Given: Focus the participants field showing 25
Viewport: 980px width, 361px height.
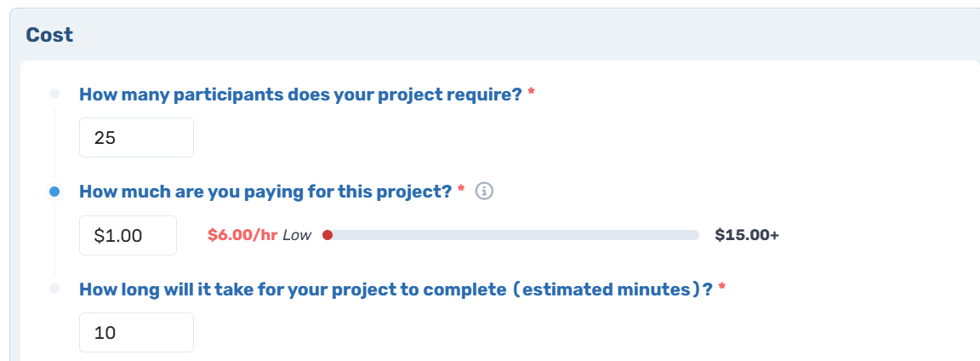Looking at the screenshot, I should pyautogui.click(x=136, y=138).
